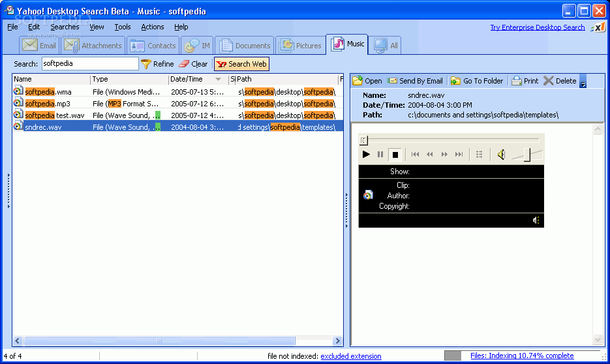This screenshot has width=610, height=364.
Task: Click the small speaker icon in black panel
Action: pos(536,220)
